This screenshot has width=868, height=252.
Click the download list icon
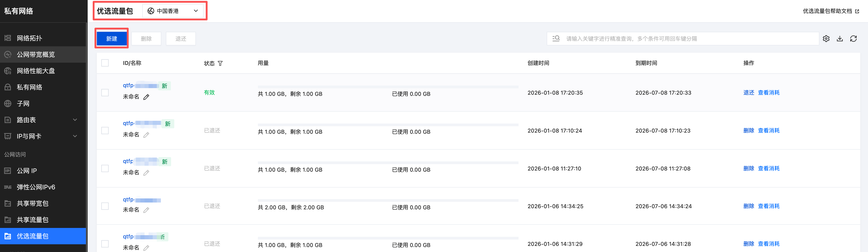(x=840, y=39)
